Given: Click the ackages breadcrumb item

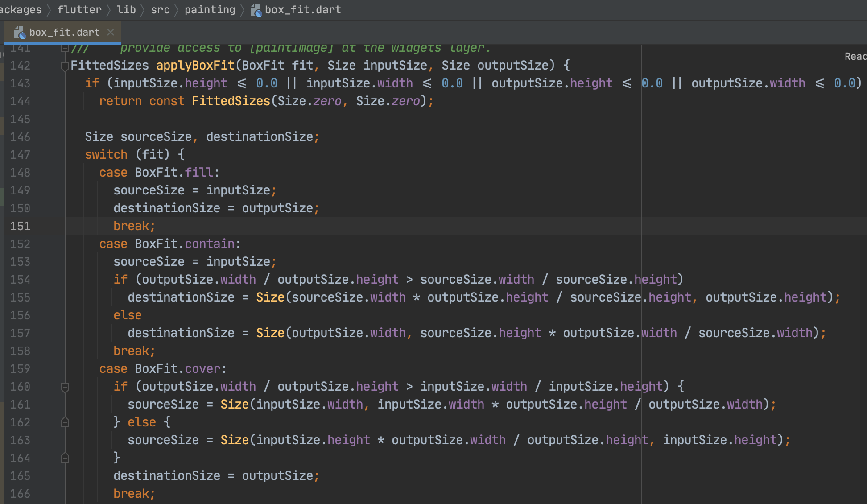Looking at the screenshot, I should point(21,10).
